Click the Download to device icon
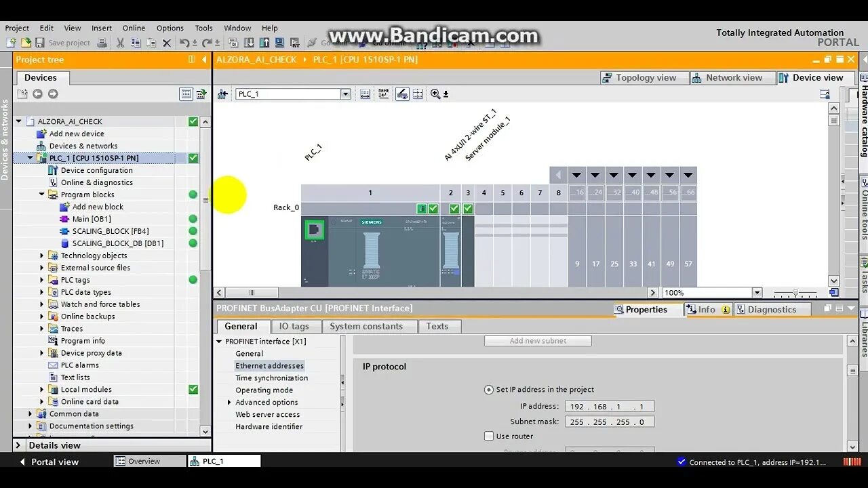This screenshot has height=488, width=868. (x=249, y=43)
